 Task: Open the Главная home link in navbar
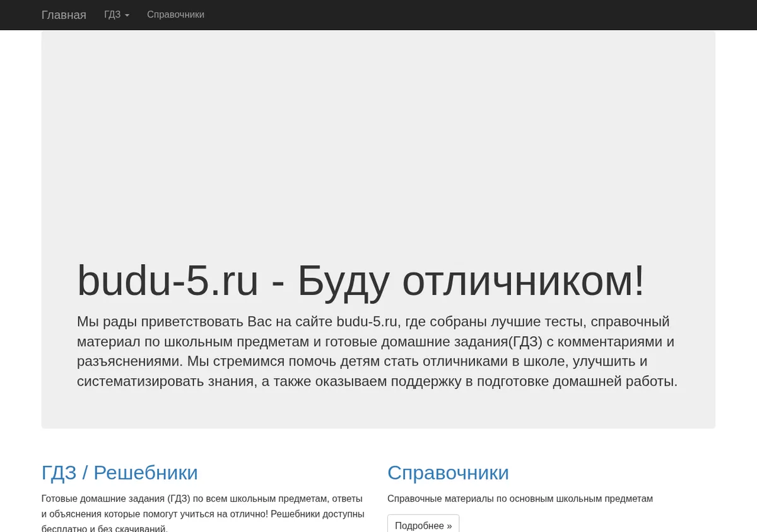[64, 14]
